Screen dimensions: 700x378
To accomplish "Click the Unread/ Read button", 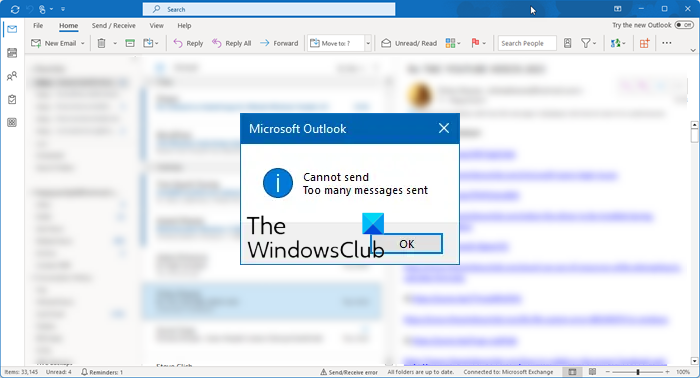I will pos(409,43).
